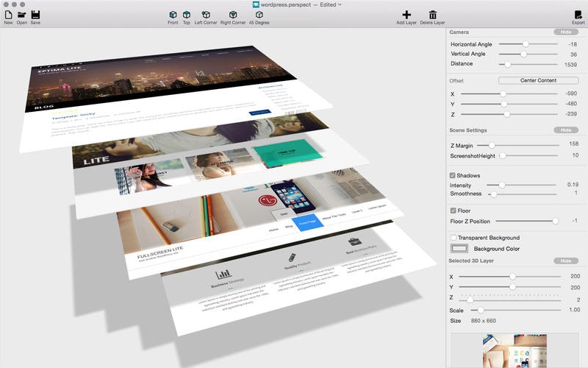Click the Export icon

pos(578,14)
